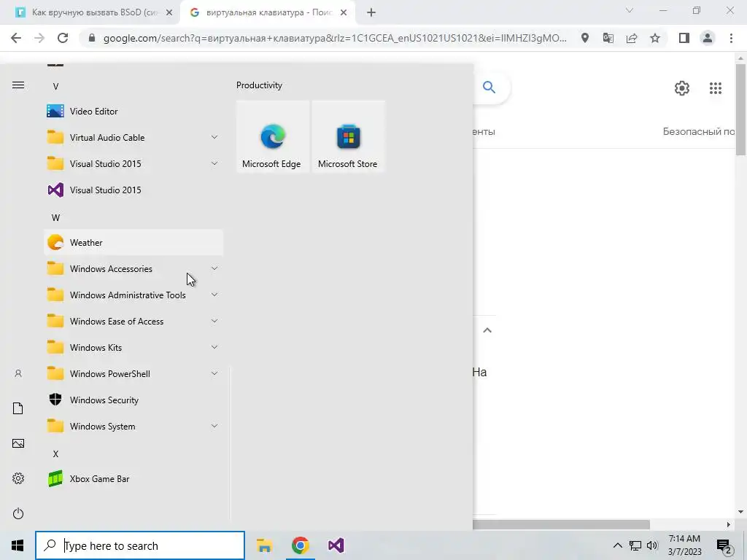Open Pictures from Start sidebar
The width and height of the screenshot is (747, 560).
click(x=18, y=443)
